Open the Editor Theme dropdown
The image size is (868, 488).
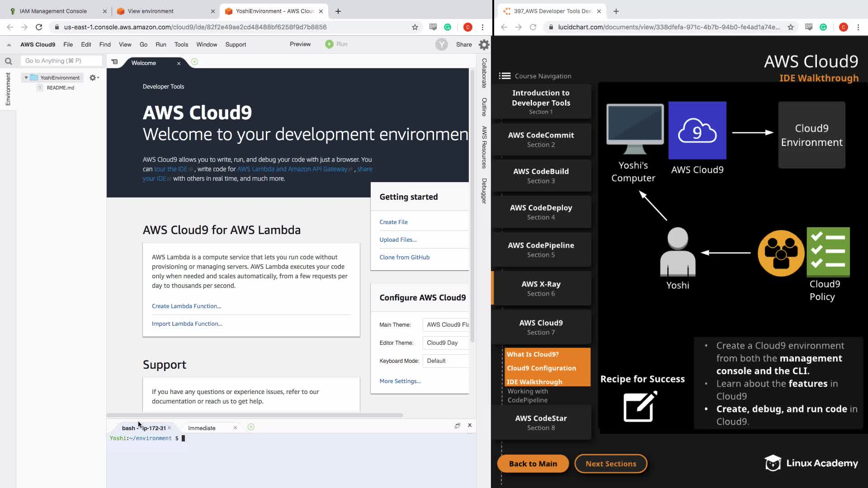tap(447, 343)
